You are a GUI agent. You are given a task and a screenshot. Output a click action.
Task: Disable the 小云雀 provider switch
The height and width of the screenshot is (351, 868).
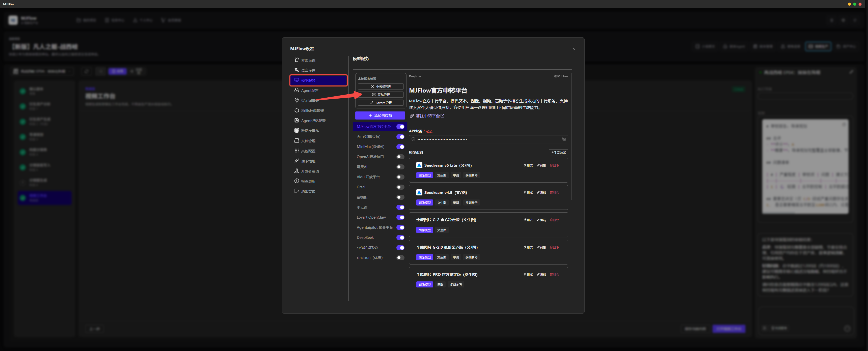click(x=400, y=208)
